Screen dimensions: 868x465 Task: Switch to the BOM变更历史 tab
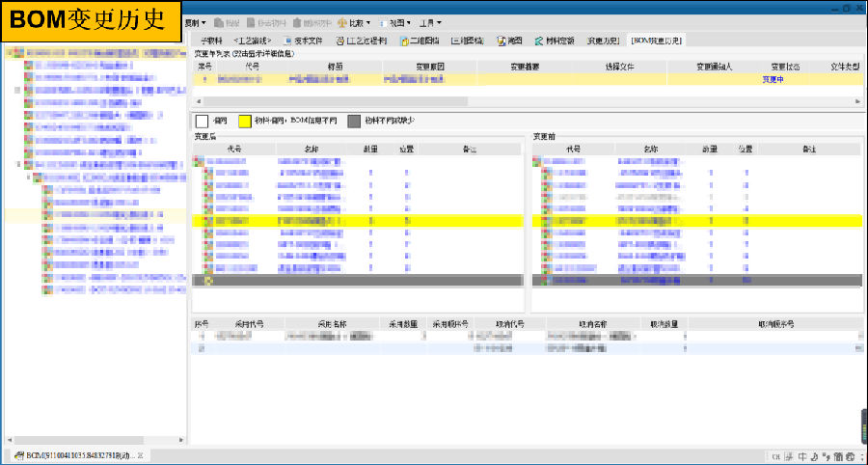tap(657, 41)
